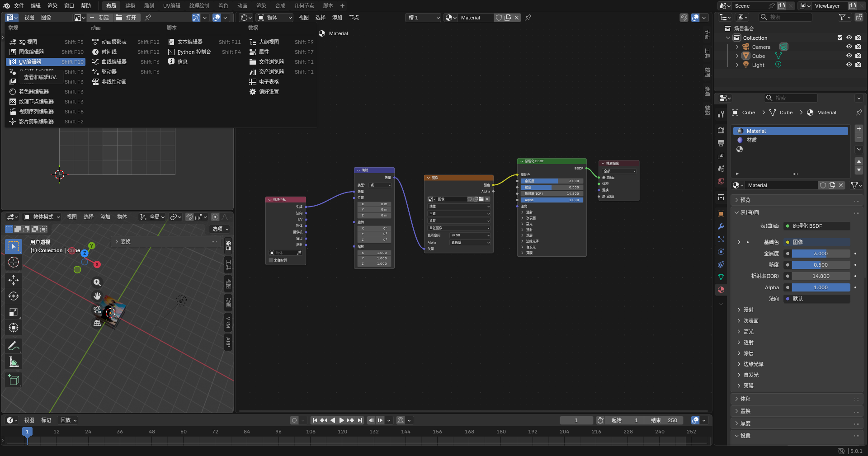The width and height of the screenshot is (868, 456).
Task: Click the viewport pan hand icon
Action: pyautogui.click(x=97, y=296)
